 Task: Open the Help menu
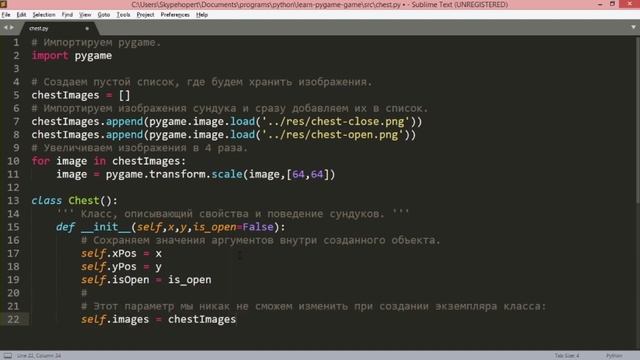coord(202,15)
